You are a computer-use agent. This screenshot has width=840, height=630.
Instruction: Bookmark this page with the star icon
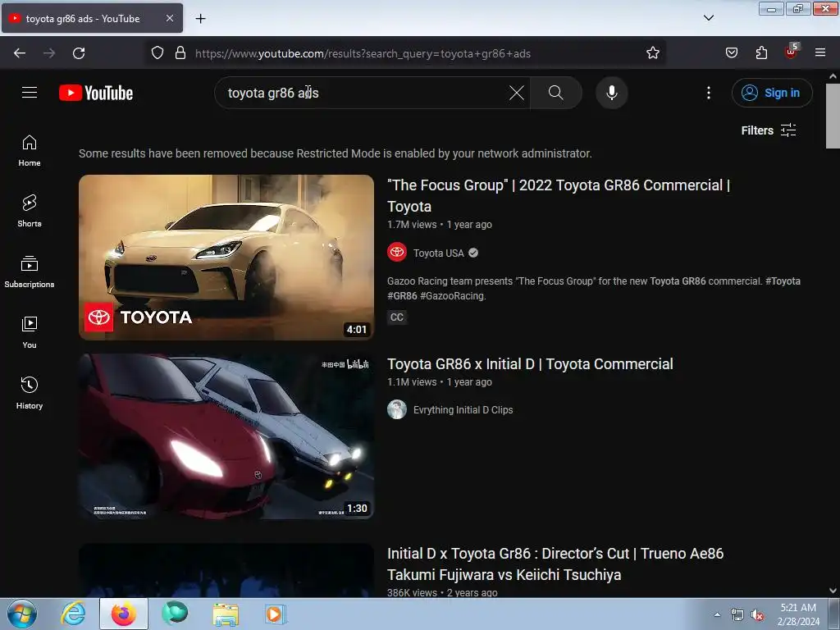click(652, 53)
